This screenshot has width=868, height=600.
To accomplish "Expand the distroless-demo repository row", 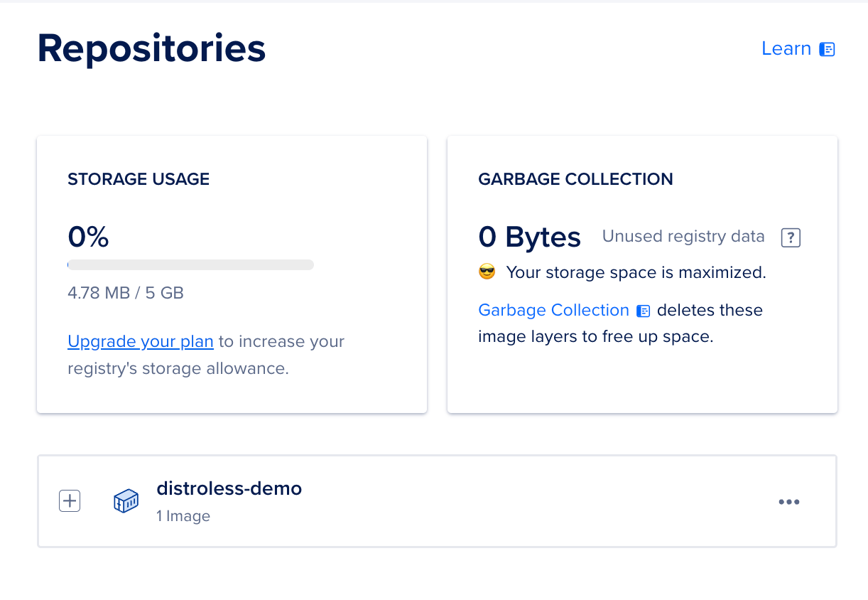I will [70, 501].
